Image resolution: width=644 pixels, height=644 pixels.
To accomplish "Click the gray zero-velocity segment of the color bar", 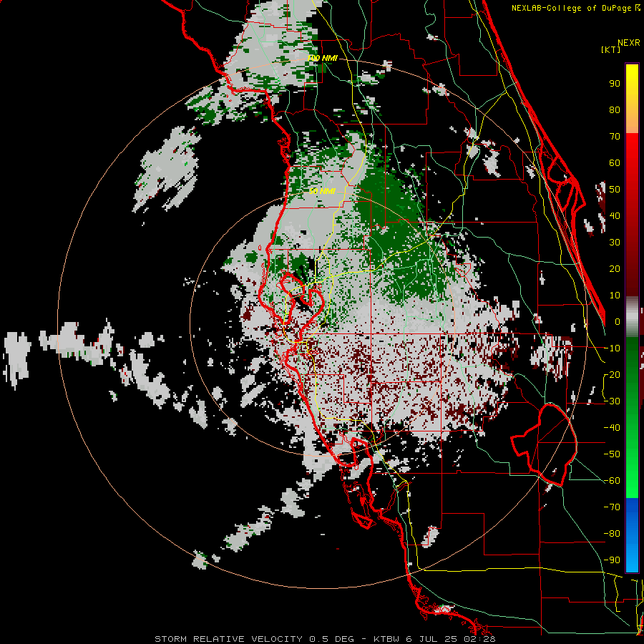I will tap(632, 317).
